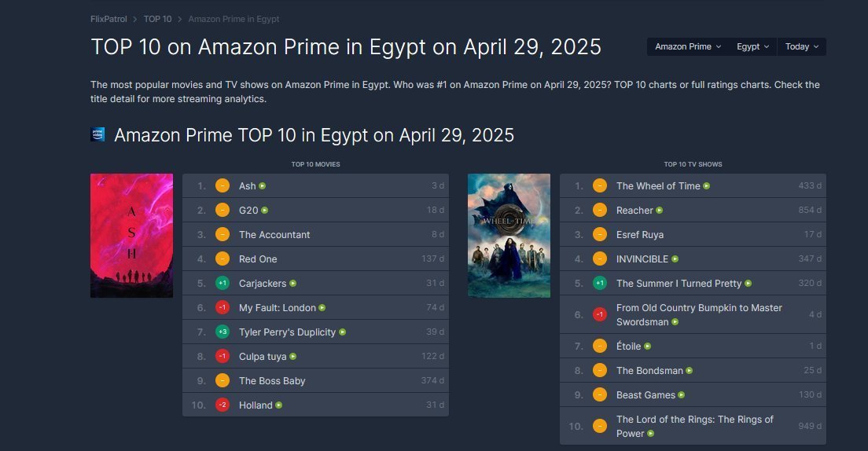This screenshot has height=451, width=868.
Task: Open The Accountant movie title link
Action: (274, 235)
